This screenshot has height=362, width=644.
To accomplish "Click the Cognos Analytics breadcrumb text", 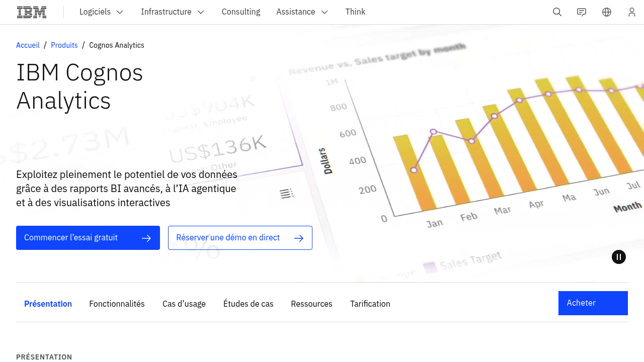I will tap(117, 45).
